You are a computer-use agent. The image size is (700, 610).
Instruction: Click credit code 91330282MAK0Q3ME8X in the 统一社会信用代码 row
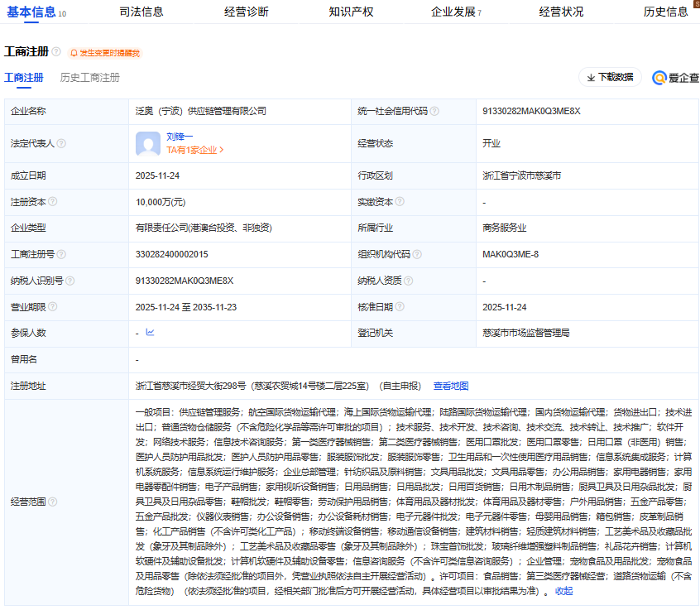531,111
